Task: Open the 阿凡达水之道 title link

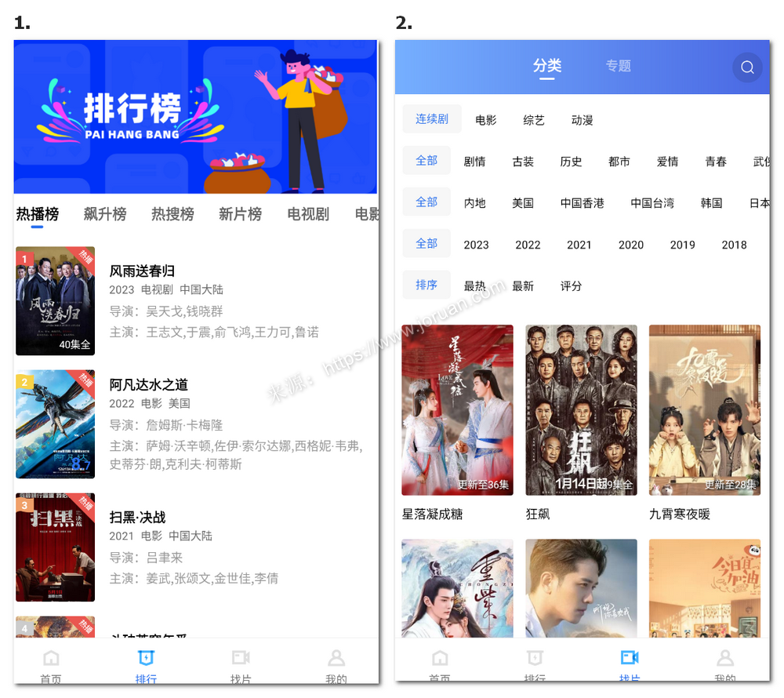Action: [x=149, y=384]
